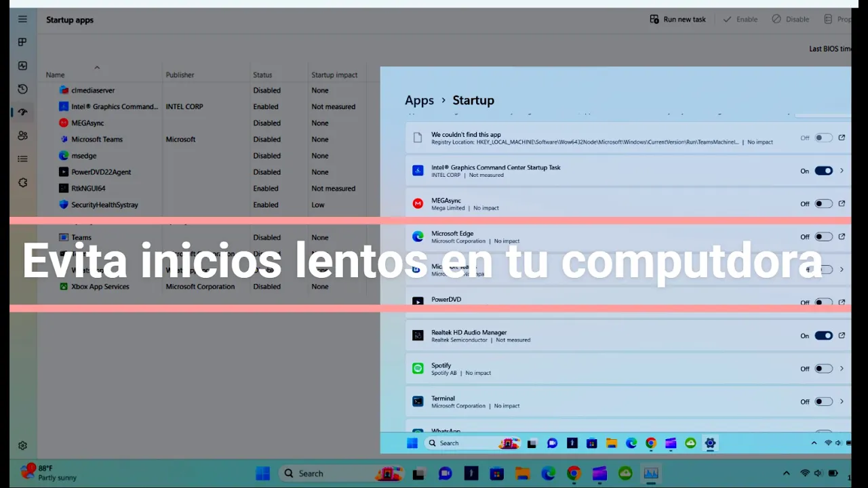The image size is (868, 488).
Task: Click Settings gear icon in inner taskbar
Action: point(710,443)
